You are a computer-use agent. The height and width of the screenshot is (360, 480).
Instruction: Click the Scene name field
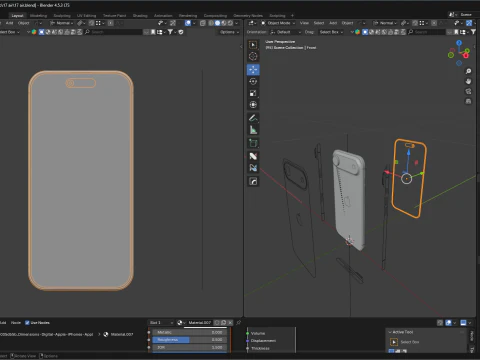(x=468, y=15)
